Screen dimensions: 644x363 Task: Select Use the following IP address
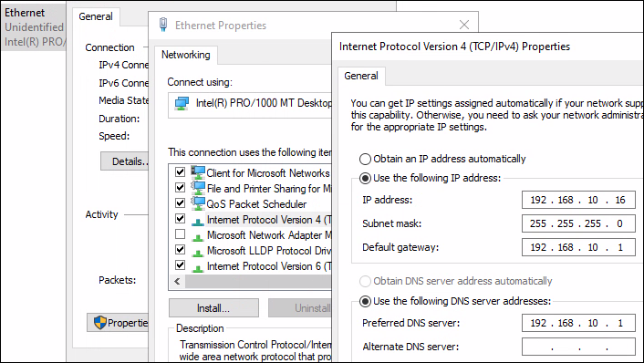(365, 178)
